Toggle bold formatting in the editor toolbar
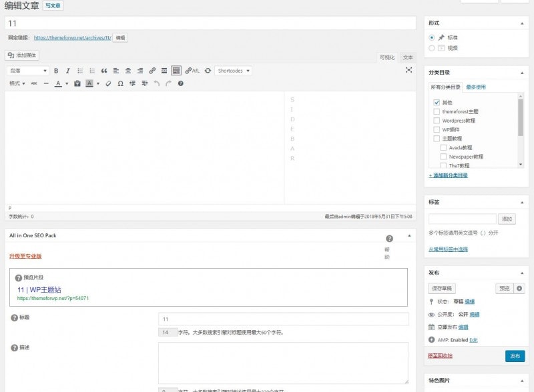 click(56, 71)
